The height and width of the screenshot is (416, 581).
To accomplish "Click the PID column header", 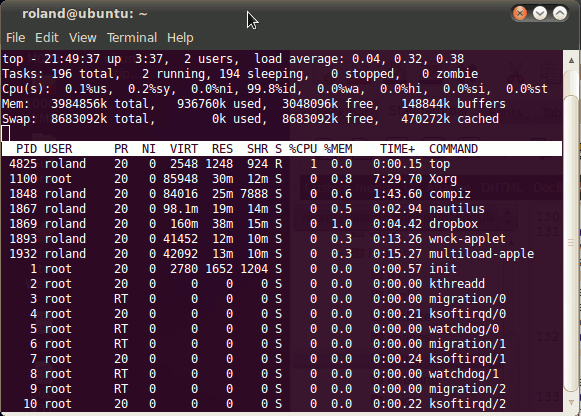I will point(26,149).
